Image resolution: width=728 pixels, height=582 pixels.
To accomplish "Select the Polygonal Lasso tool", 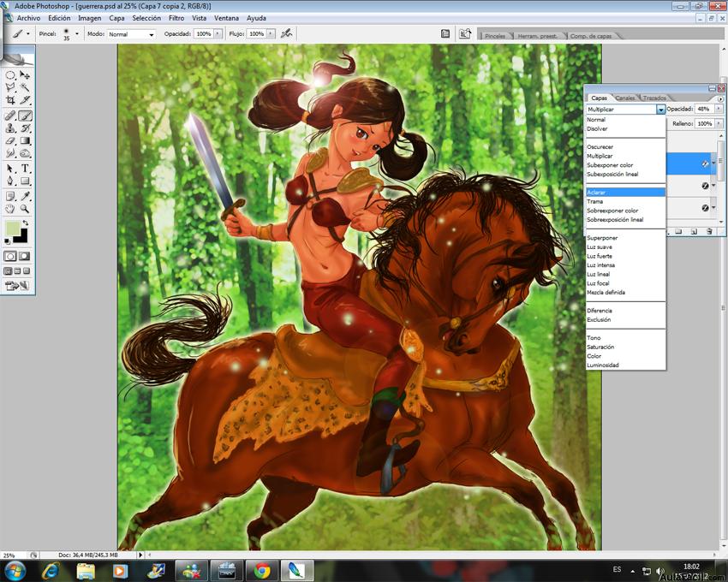I will pos(10,87).
